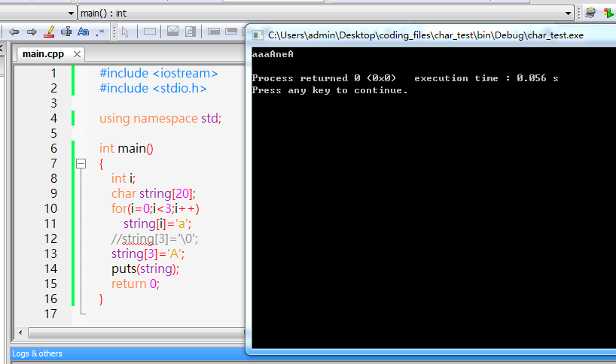Switch to the main.cpp editor tab
This screenshot has height=364, width=616.
click(x=43, y=53)
